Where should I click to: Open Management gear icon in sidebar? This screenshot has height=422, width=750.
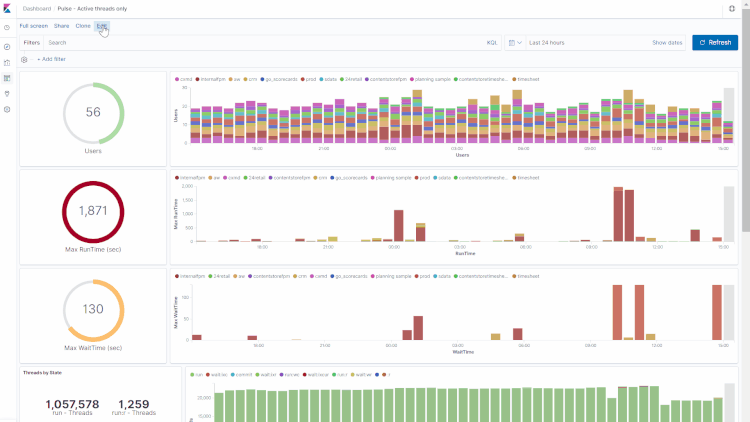pos(7,108)
